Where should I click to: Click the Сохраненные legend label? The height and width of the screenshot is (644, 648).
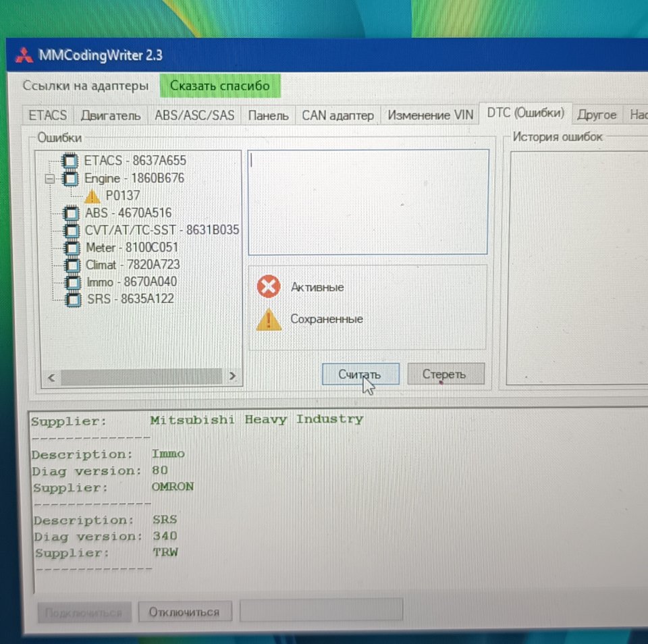[327, 319]
